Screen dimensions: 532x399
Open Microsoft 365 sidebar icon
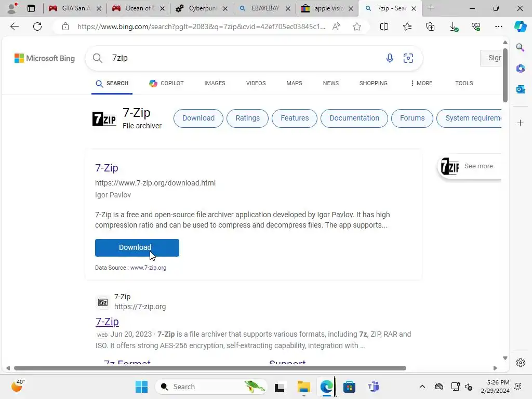pos(520,68)
